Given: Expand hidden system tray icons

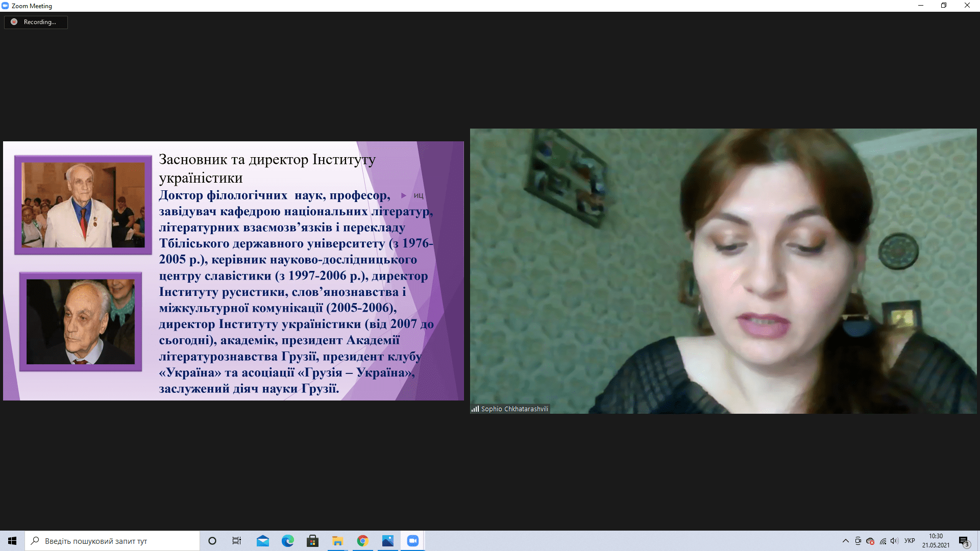Looking at the screenshot, I should point(845,541).
